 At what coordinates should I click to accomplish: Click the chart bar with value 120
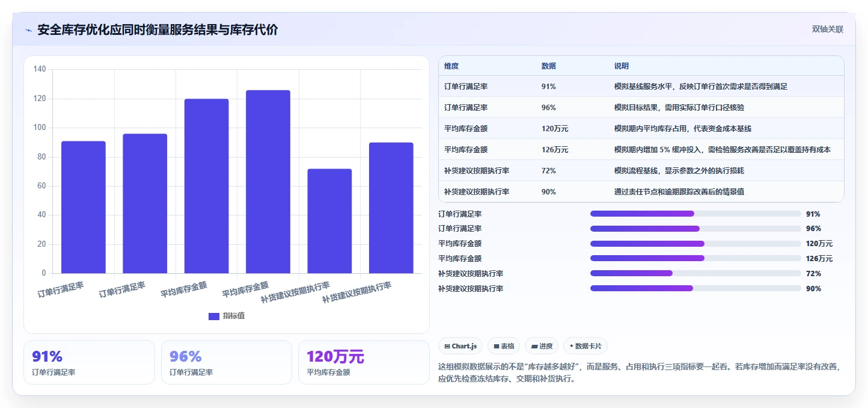pos(206,186)
